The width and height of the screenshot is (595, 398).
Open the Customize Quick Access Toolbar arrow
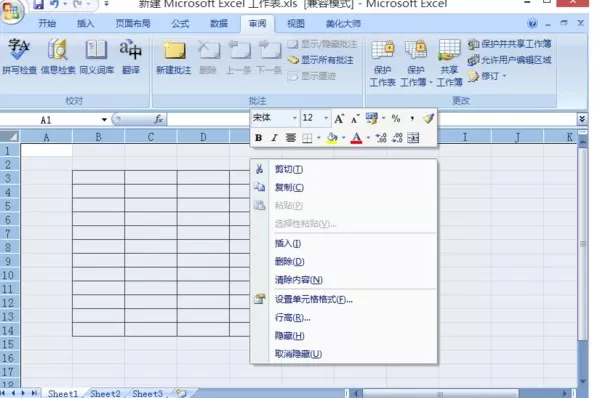pyautogui.click(x=107, y=4)
